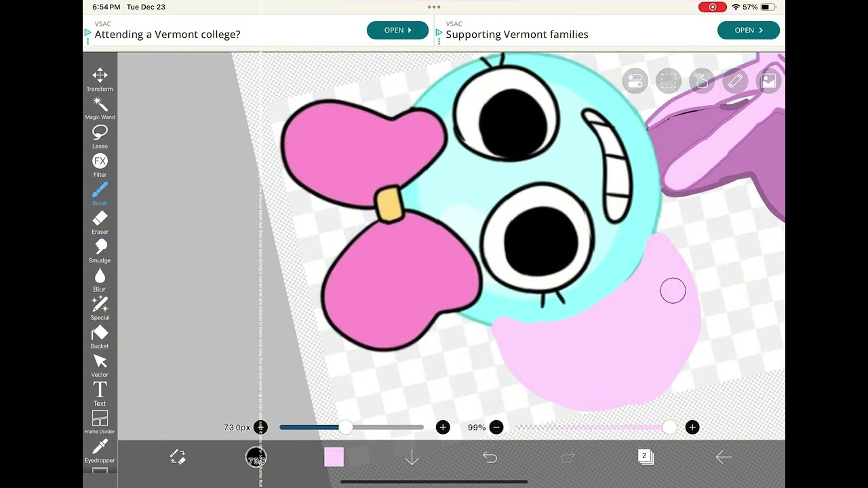Tap AdChoices icon on the left ad
The height and width of the screenshot is (488, 868).
88,33
